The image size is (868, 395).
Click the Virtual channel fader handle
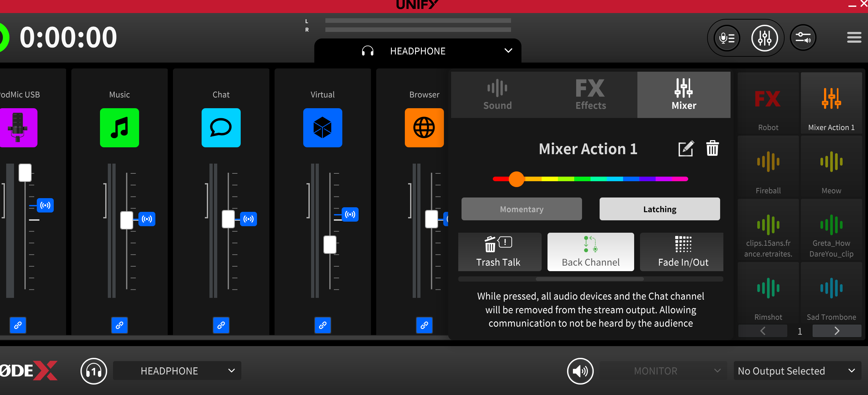330,245
